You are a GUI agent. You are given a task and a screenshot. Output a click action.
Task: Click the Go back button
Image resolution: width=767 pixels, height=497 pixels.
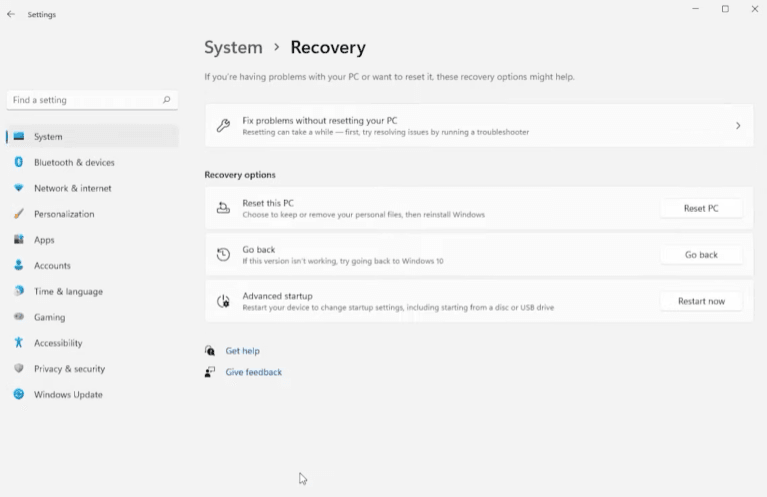click(x=701, y=255)
